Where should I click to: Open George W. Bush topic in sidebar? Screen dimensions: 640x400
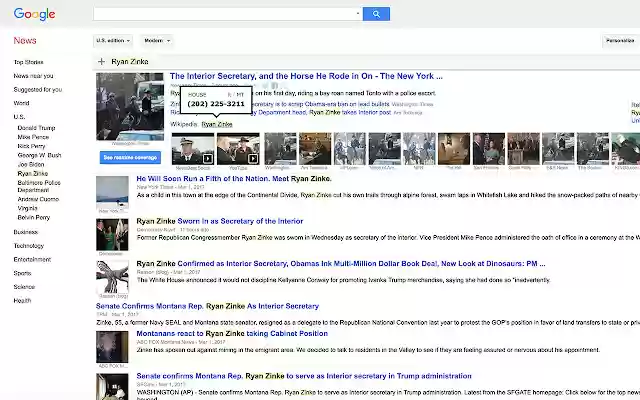tap(39, 155)
